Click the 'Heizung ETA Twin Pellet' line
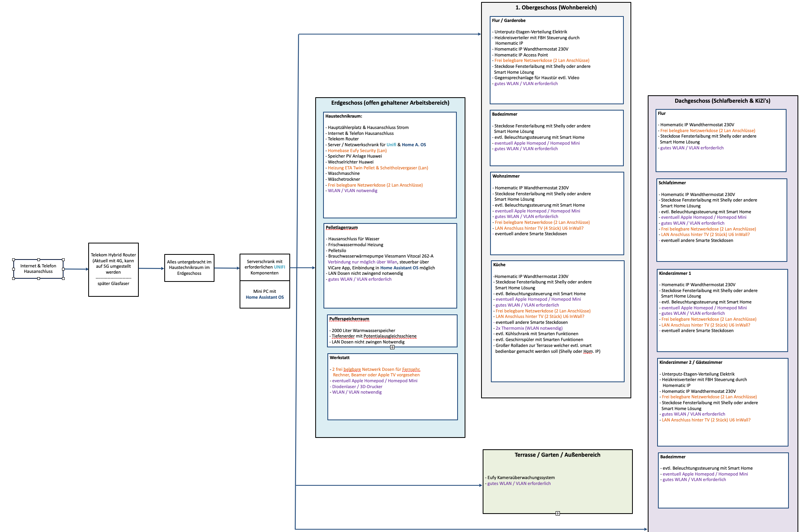This screenshot has width=803, height=532. (377, 168)
